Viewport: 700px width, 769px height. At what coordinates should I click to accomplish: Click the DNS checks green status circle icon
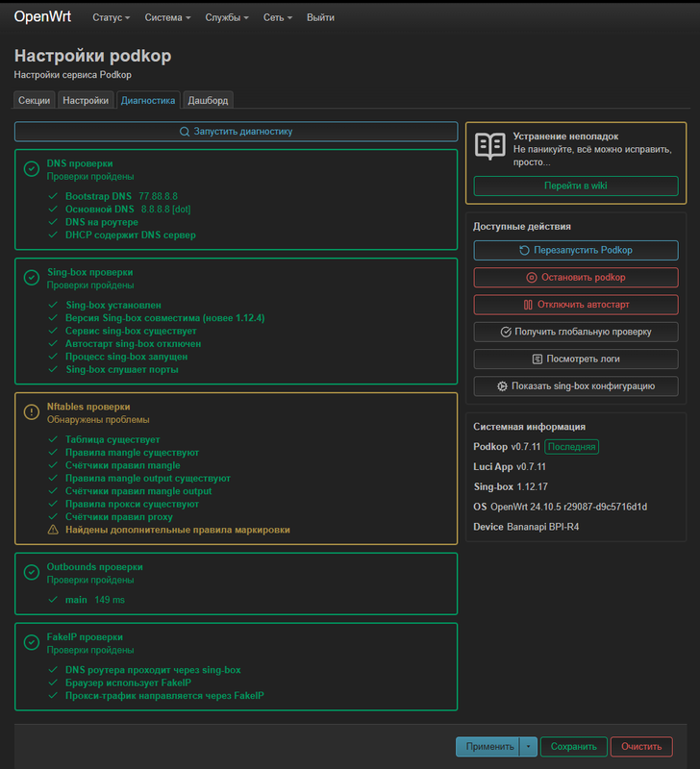(32, 169)
